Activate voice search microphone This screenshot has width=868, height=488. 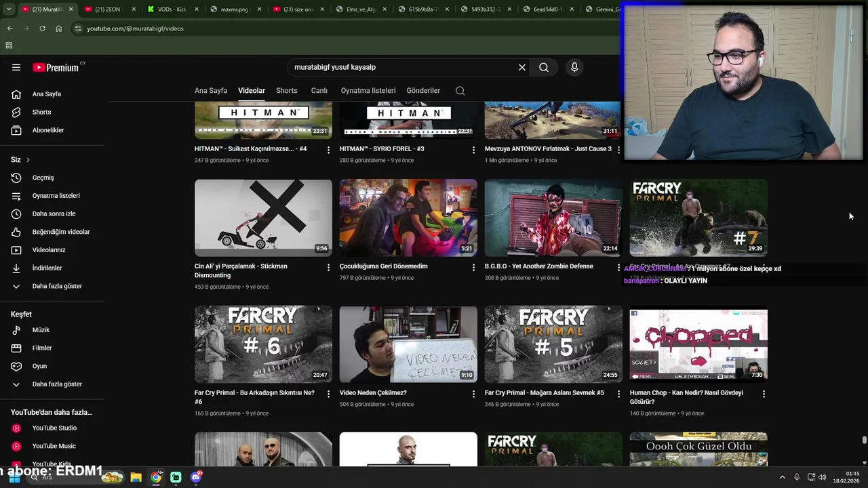point(574,67)
